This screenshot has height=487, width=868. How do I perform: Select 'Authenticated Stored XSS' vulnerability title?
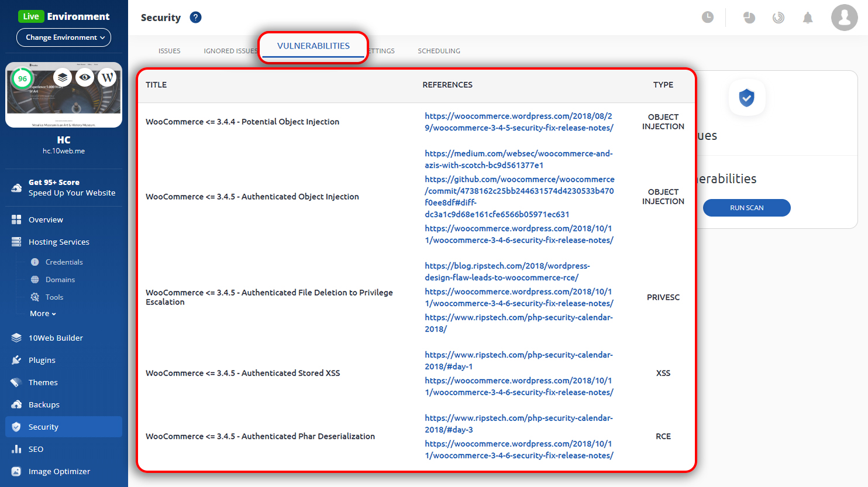pos(243,373)
